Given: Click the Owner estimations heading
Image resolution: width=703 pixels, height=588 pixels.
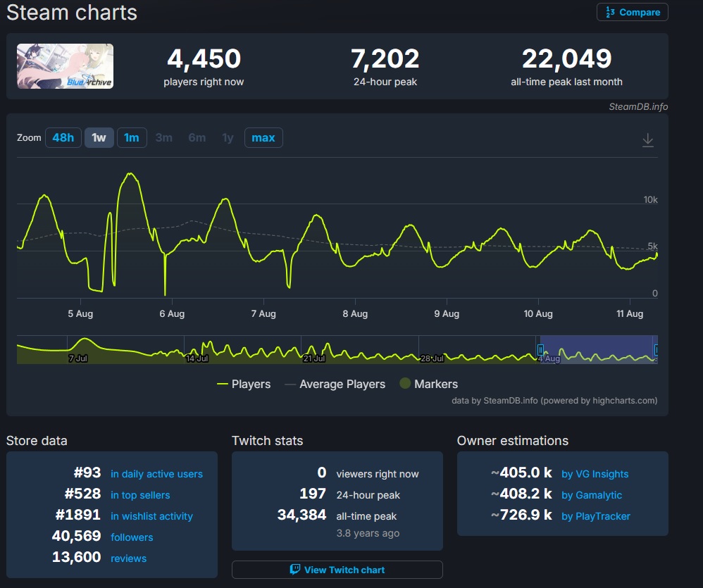Looking at the screenshot, I should (x=512, y=441).
